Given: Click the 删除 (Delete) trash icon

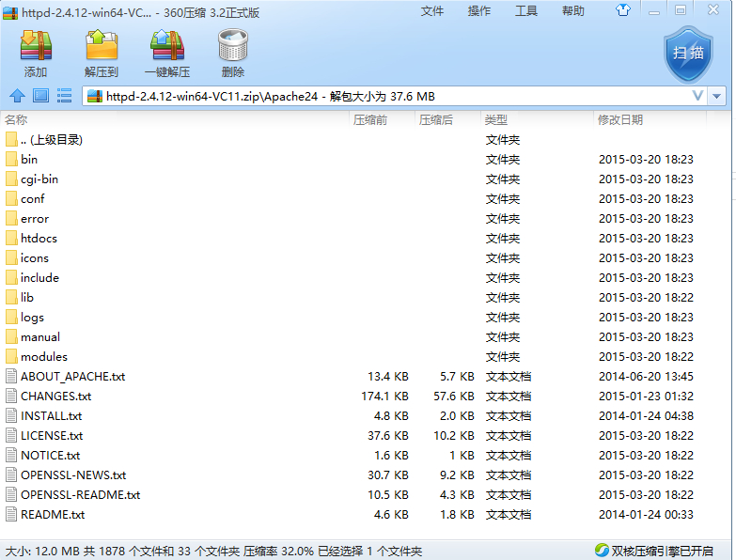Looking at the screenshot, I should (233, 45).
